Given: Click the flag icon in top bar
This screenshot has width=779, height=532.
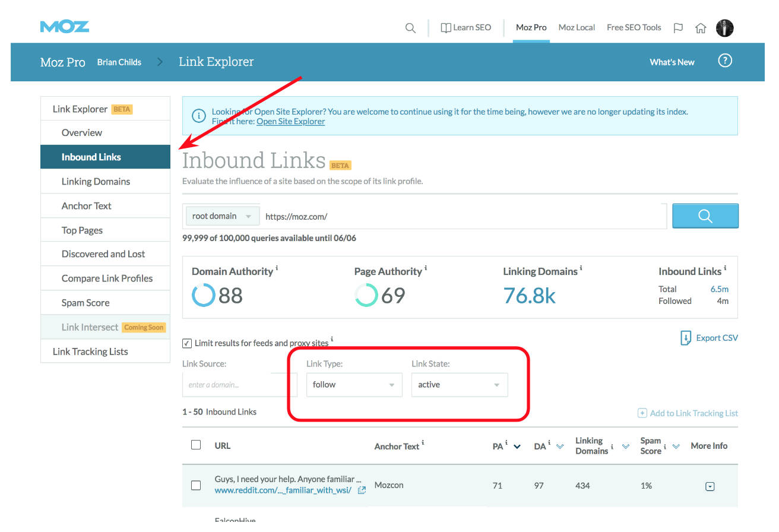Looking at the screenshot, I should coord(678,27).
